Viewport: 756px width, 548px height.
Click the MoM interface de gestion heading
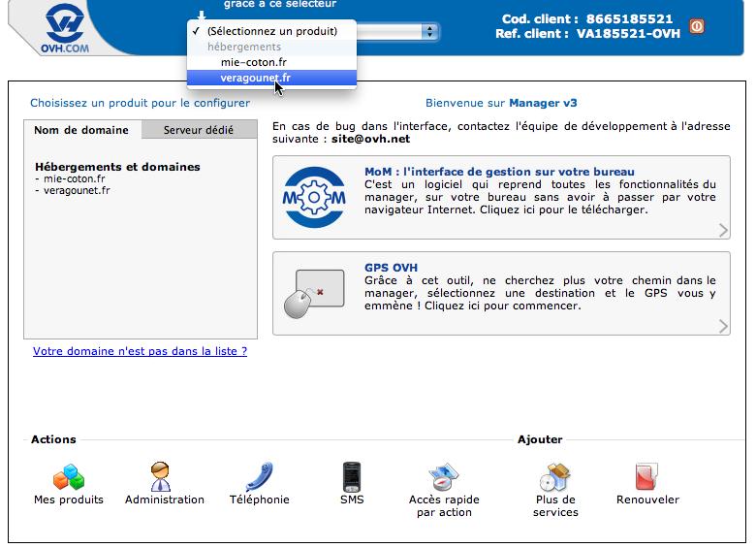tap(499, 172)
